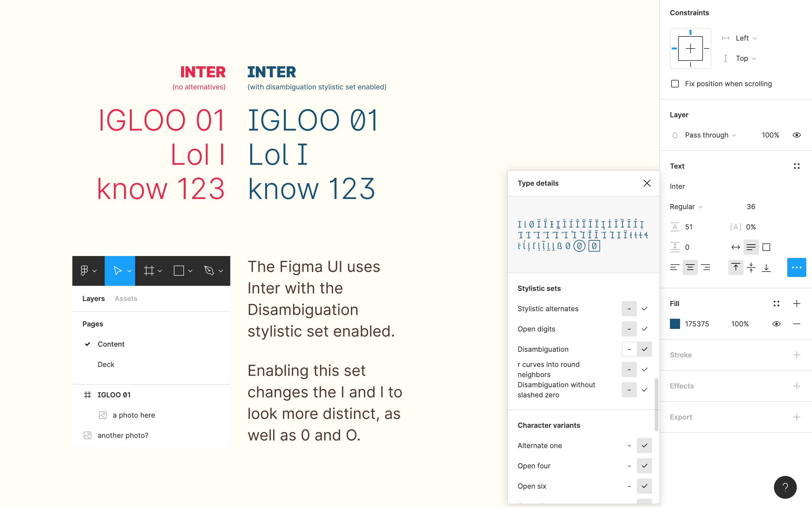This screenshot has height=507, width=812.
Task: Close the Type details panel
Action: (646, 183)
